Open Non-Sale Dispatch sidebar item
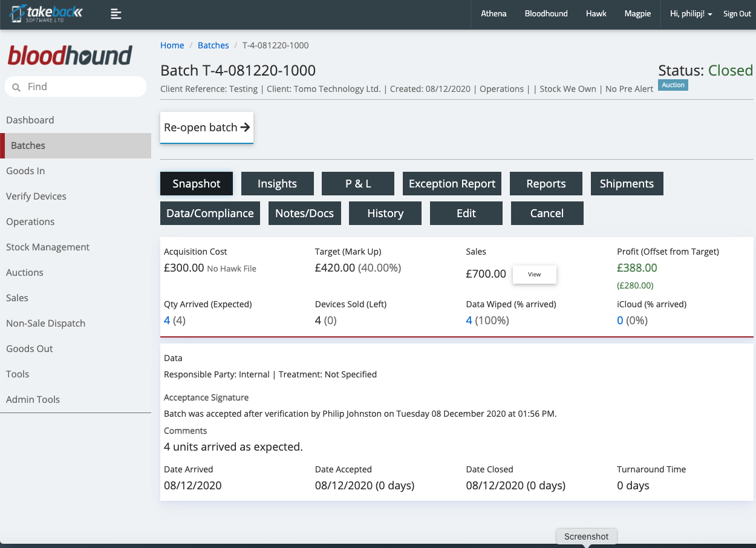The height and width of the screenshot is (548, 756). point(76,323)
